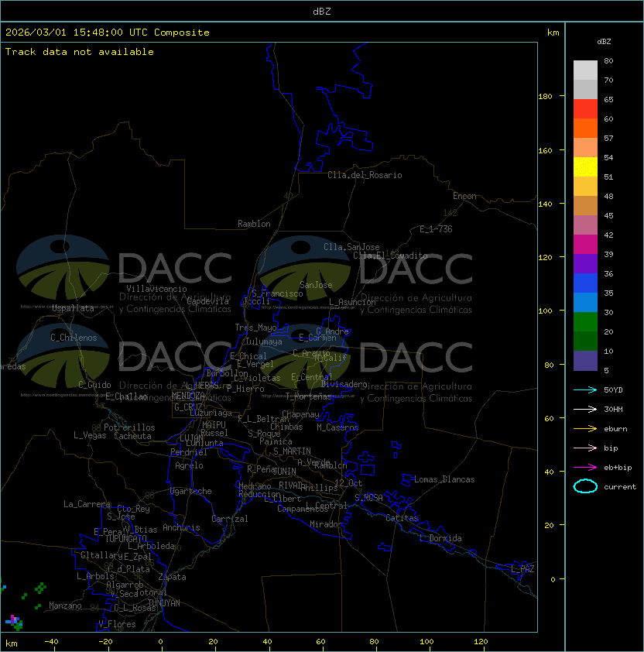This screenshot has height=652, width=644.
Task: Click the 'L_Dormida' map label
Action: tap(440, 538)
